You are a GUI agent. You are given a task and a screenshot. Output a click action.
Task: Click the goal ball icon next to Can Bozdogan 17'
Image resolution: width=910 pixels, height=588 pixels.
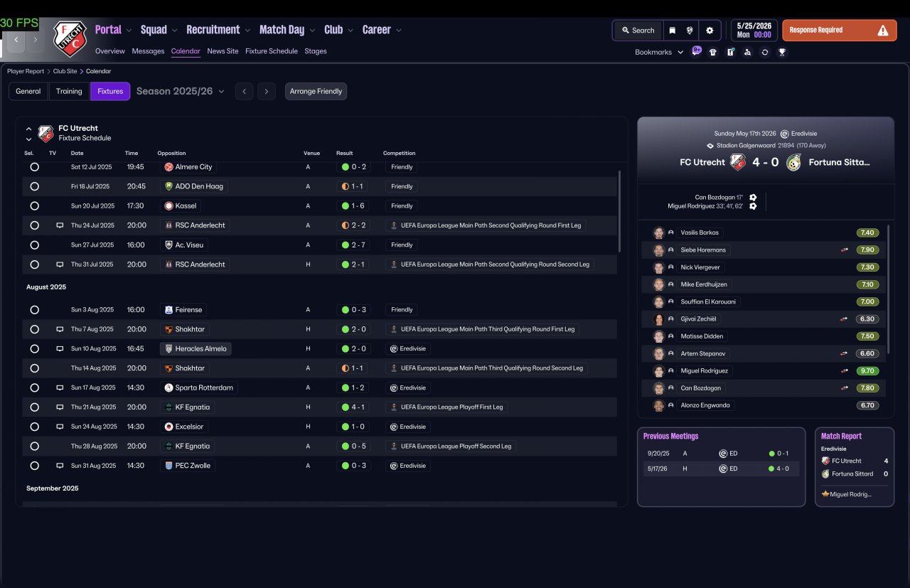pyautogui.click(x=753, y=198)
